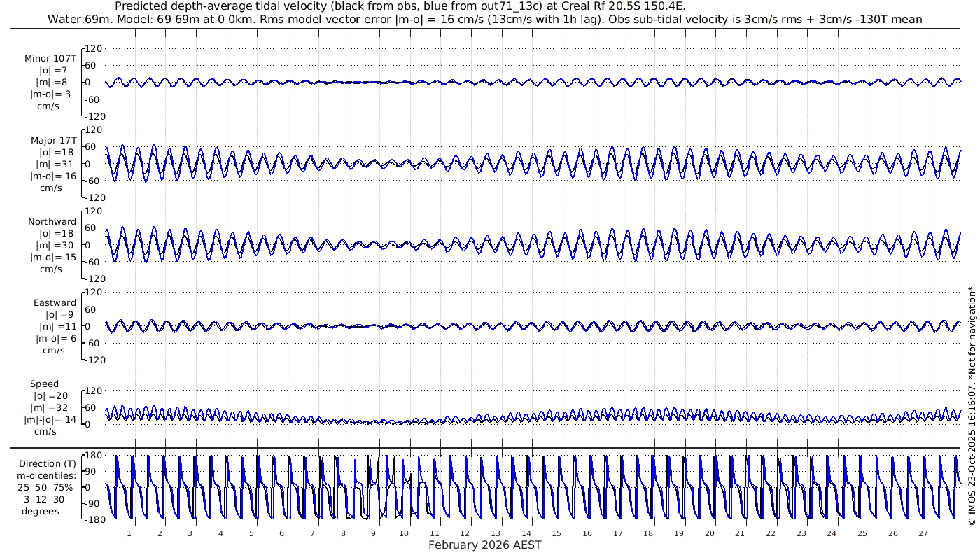Select the "Speed" panel label
The width and height of the screenshot is (980, 560).
coord(44,384)
